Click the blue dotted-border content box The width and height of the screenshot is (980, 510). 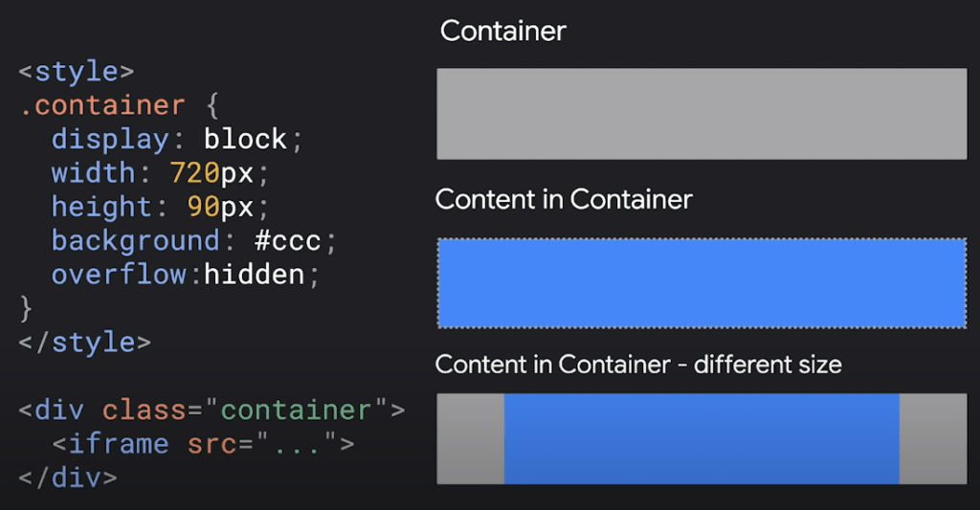coord(702,283)
